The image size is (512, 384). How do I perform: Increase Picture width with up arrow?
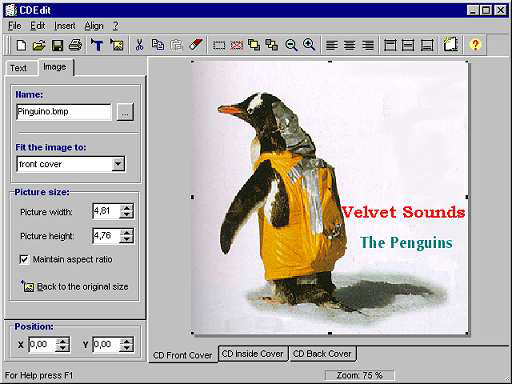coord(127,208)
